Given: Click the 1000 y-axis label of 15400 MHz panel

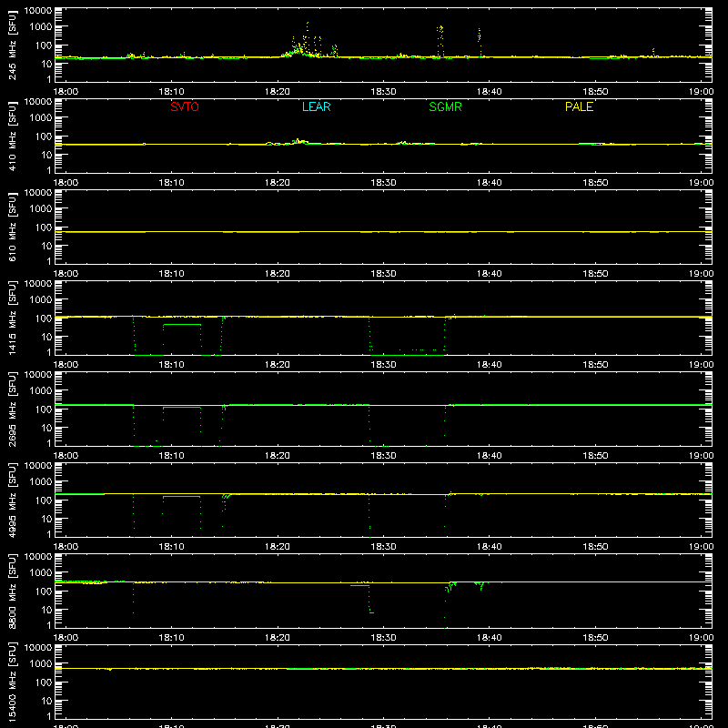Looking at the screenshot, I should coord(41,664).
